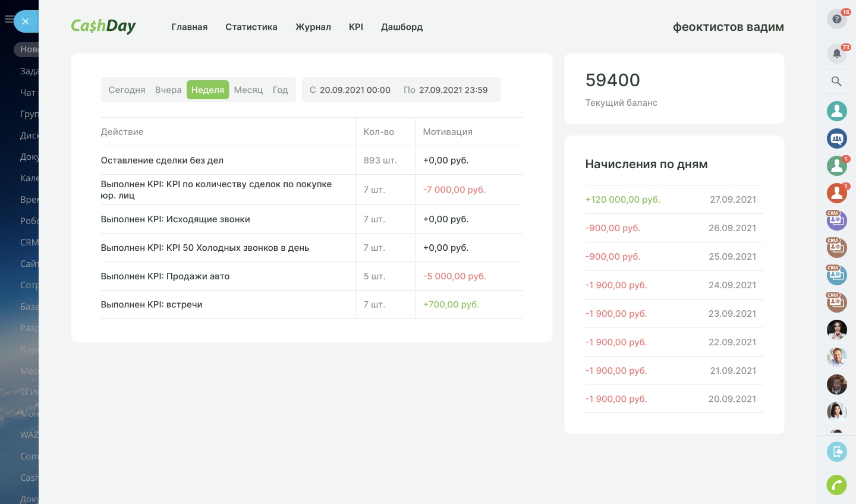Click the light blue device sync icon
The height and width of the screenshot is (504, 856).
[x=836, y=452]
